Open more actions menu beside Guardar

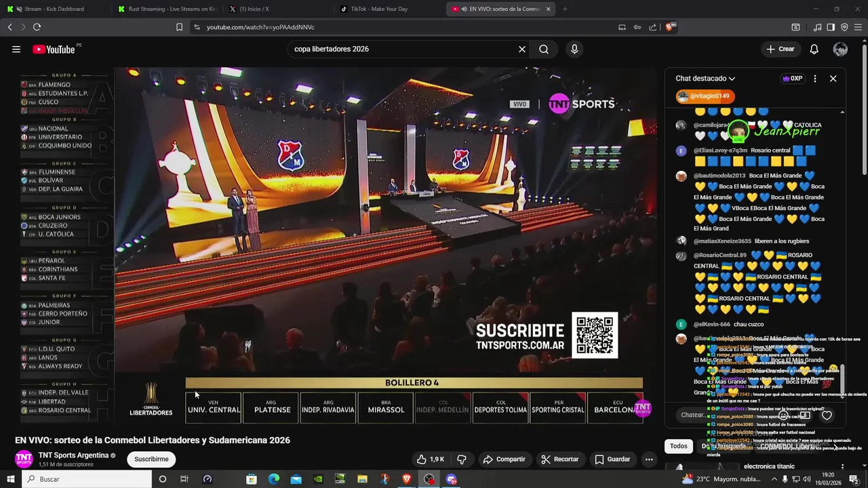(649, 459)
